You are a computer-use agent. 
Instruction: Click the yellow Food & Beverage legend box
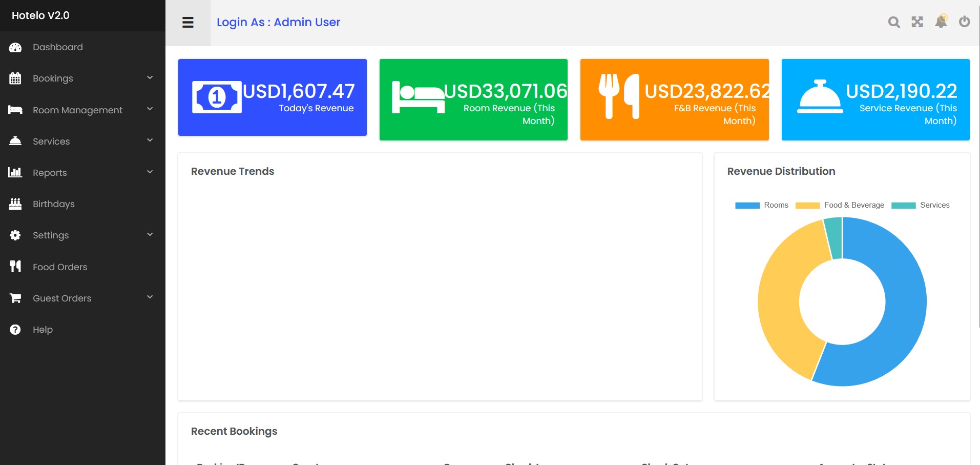[807, 206]
